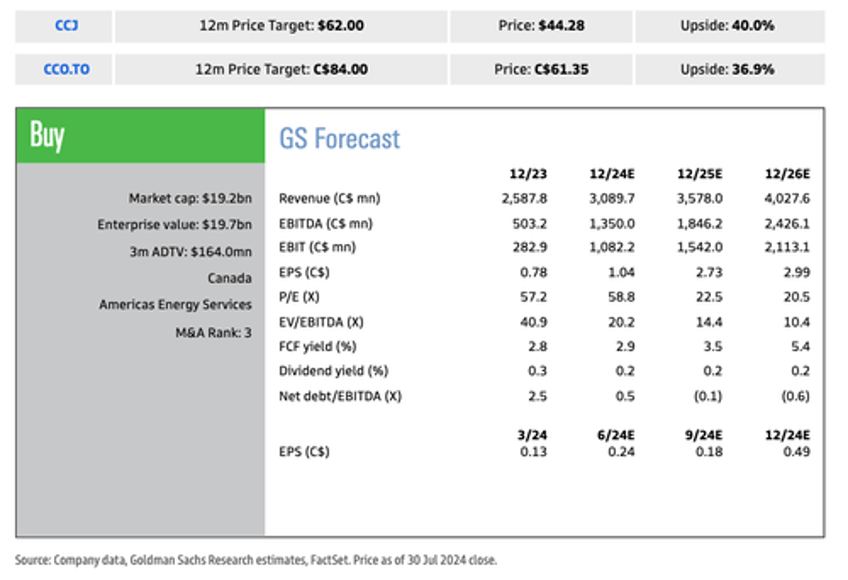Screen dimensions: 848x580
Task: Select the Upside: 40.0% cell
Action: coord(730,25)
